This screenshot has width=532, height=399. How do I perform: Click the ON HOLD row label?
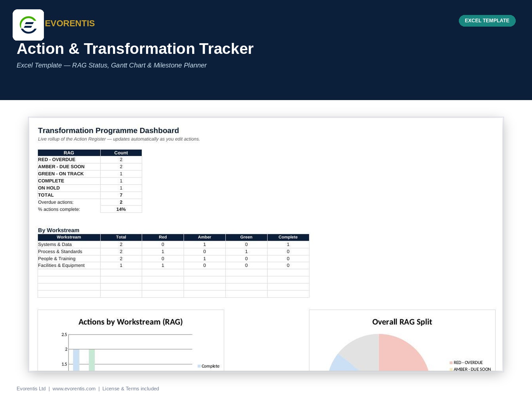click(x=49, y=188)
